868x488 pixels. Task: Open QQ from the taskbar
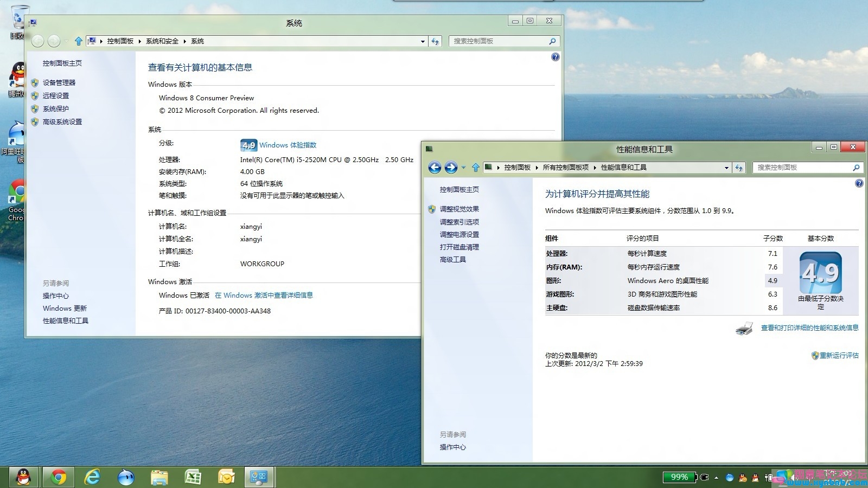click(23, 477)
